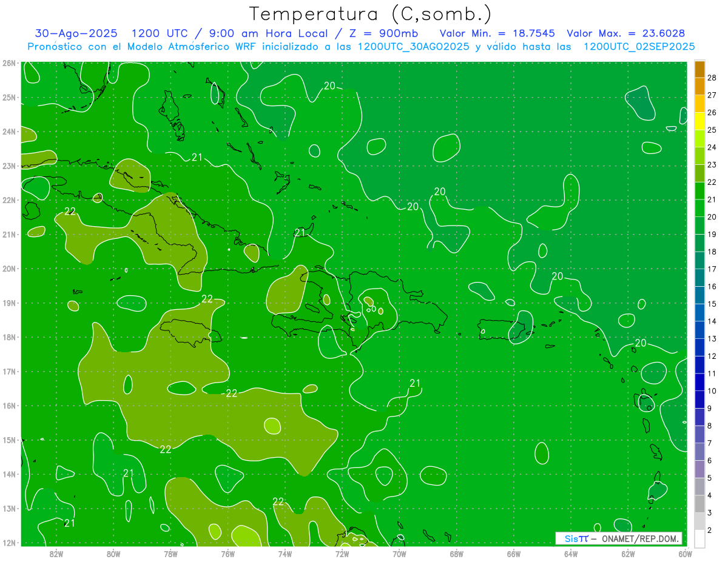
Task: Click the 26N latitude axis label
Action: [8, 63]
